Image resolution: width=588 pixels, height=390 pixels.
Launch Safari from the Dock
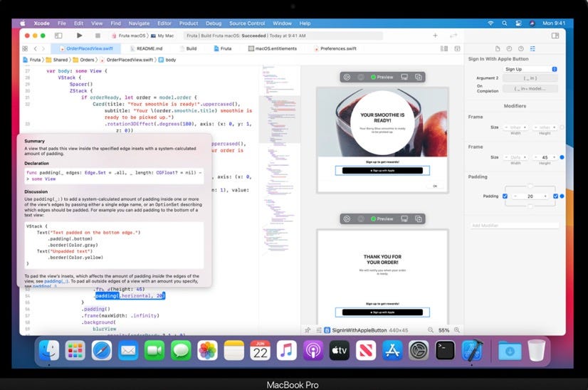point(102,351)
